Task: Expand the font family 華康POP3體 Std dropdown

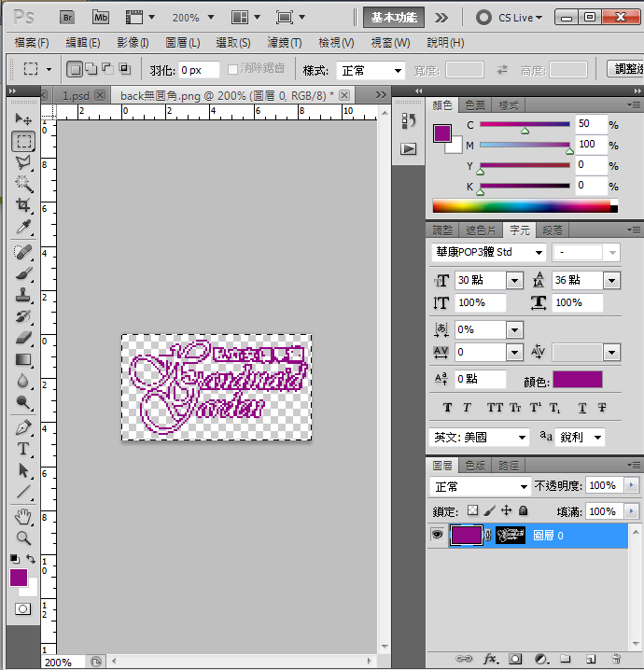Action: point(488,253)
